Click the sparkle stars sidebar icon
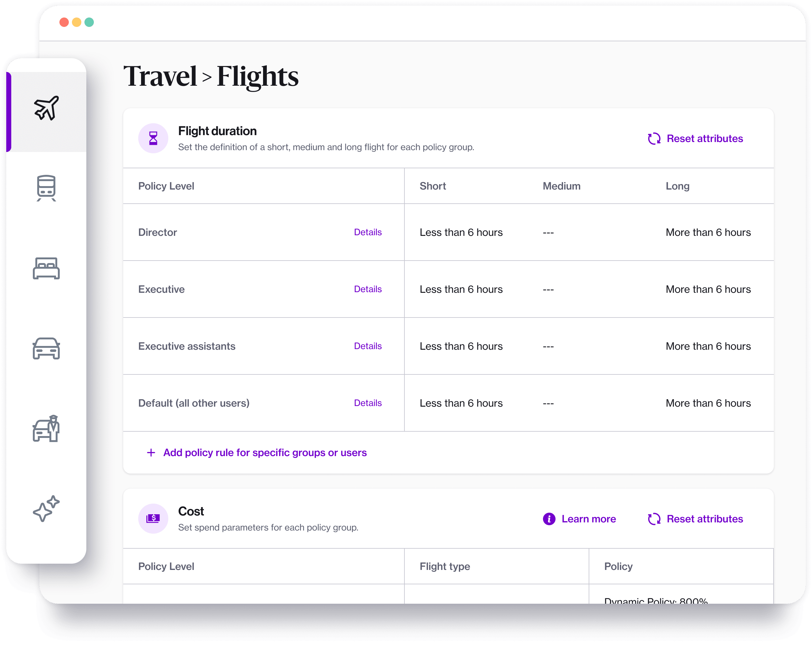 click(46, 509)
